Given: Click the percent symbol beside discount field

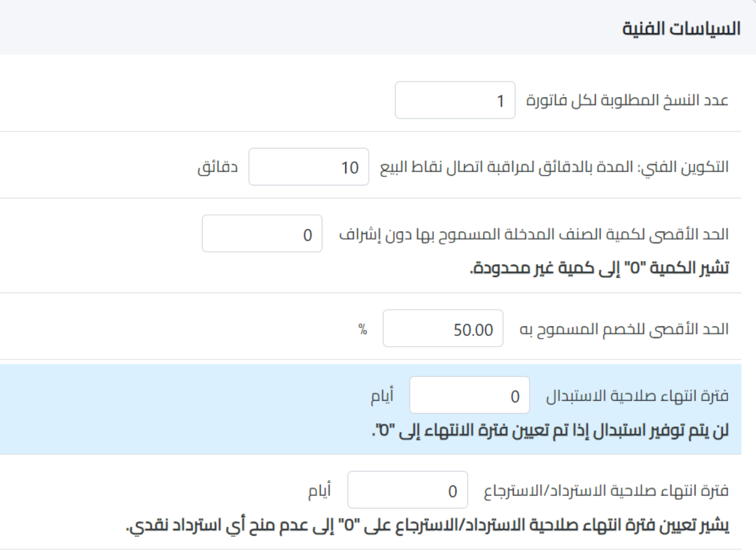Looking at the screenshot, I should tap(363, 330).
